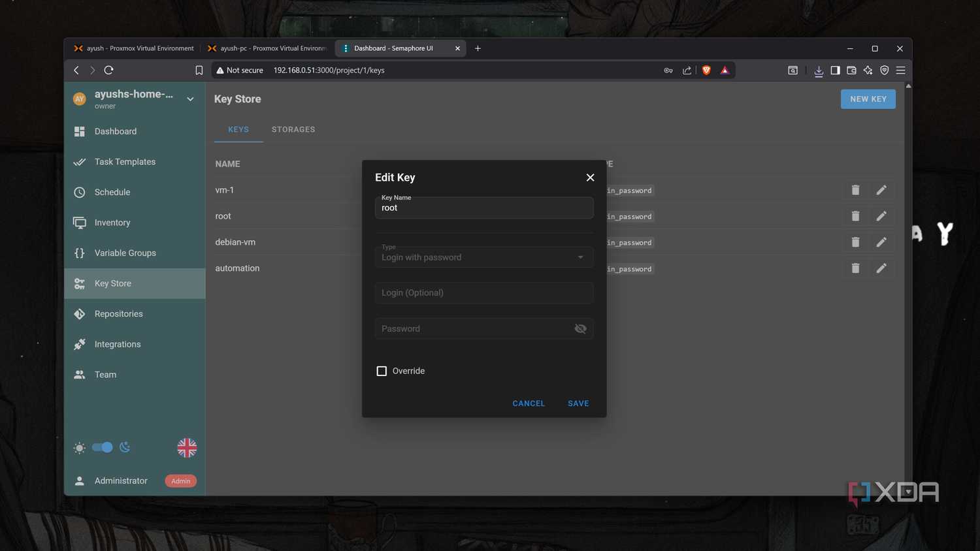Focus the Login (Optional) field

484,292
